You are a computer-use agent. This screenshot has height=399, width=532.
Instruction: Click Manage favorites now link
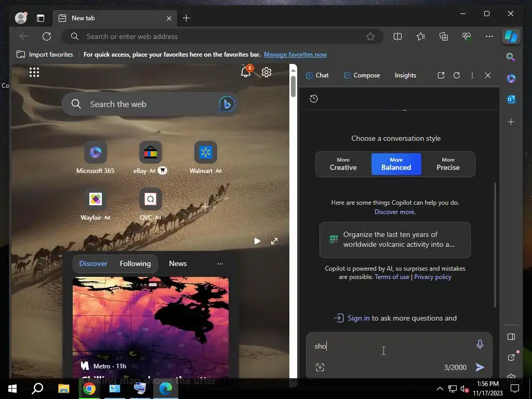pos(295,55)
